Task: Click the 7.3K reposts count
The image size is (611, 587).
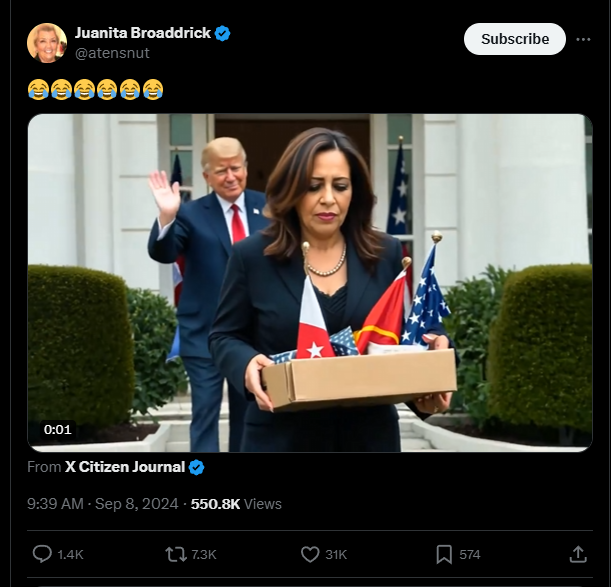Action: click(x=204, y=555)
